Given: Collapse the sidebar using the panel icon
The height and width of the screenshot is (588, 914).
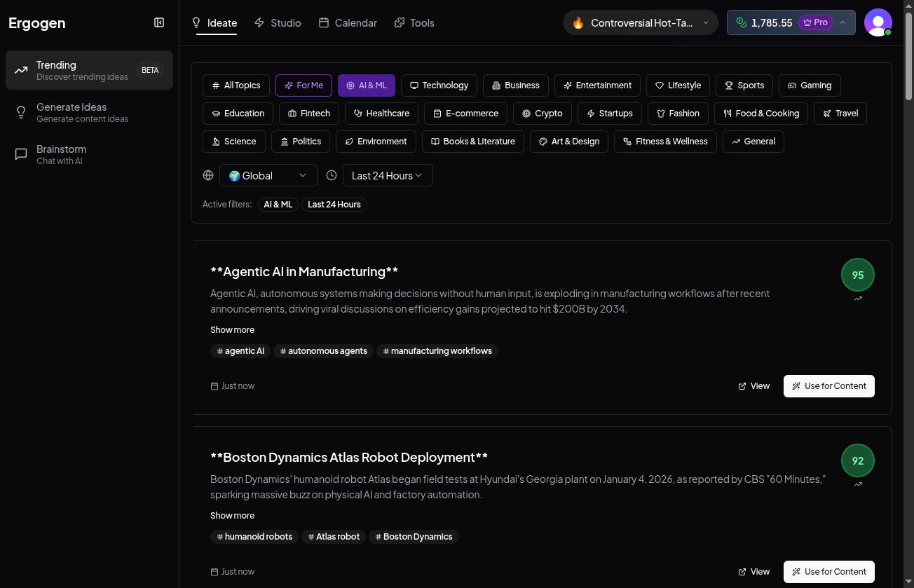Looking at the screenshot, I should tap(159, 22).
